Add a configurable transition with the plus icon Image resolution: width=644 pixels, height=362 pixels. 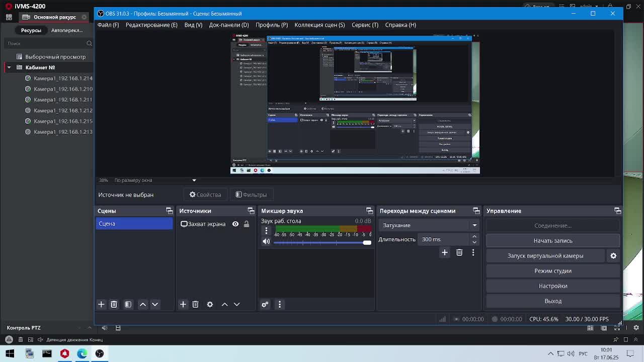tap(445, 252)
